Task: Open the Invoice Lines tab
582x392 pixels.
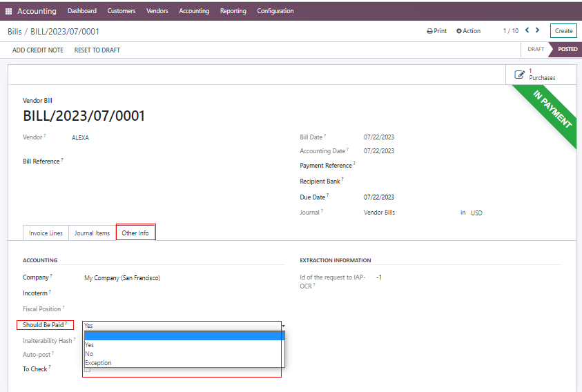Action: (x=46, y=233)
